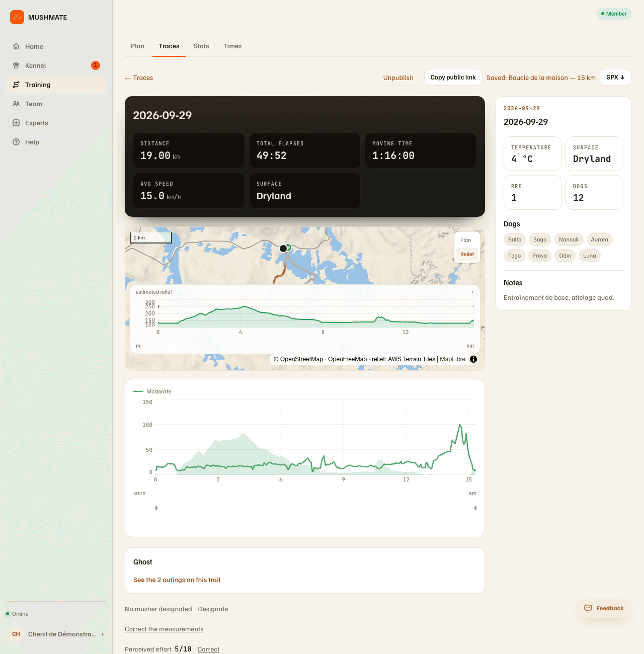The image size is (644, 654).
Task: Select the Traces tab
Action: [x=169, y=46]
